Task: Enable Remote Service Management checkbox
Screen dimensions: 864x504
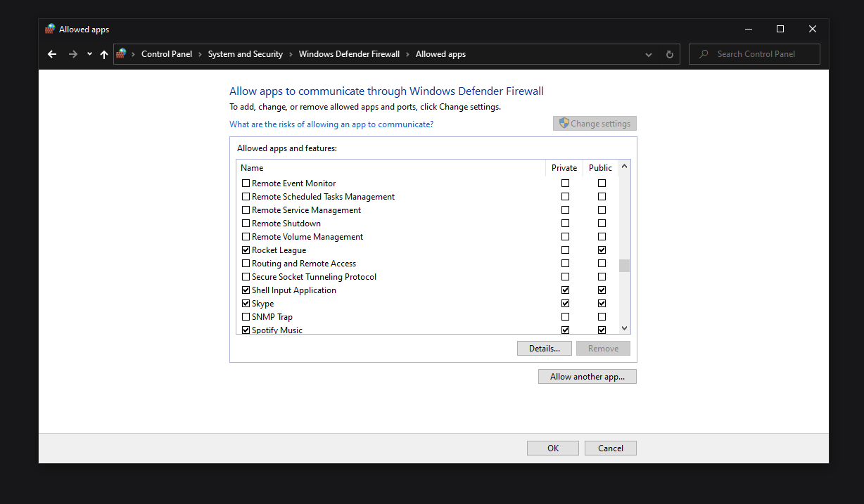Action: click(x=246, y=210)
